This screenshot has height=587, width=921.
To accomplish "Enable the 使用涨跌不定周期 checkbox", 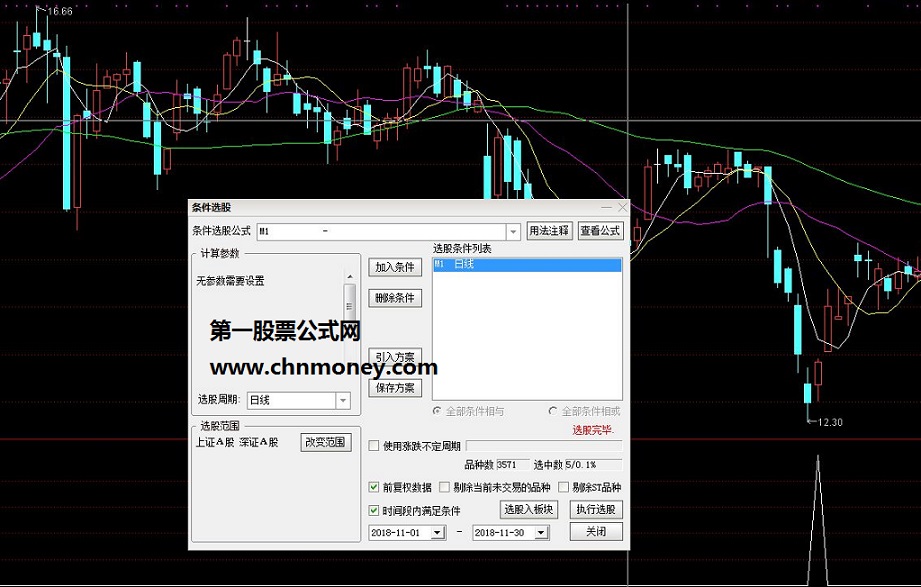I will pos(374,446).
